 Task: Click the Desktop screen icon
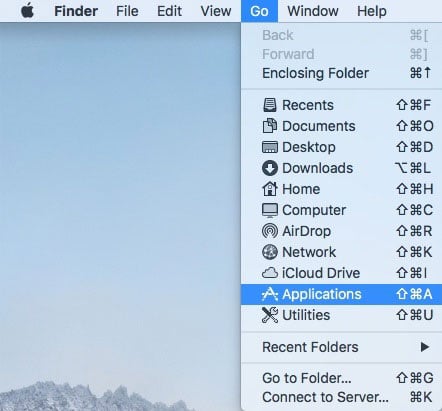(270, 147)
